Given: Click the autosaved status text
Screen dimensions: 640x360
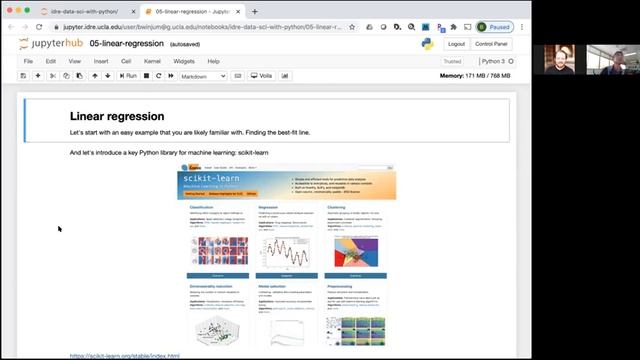Looking at the screenshot, I should click(x=185, y=44).
